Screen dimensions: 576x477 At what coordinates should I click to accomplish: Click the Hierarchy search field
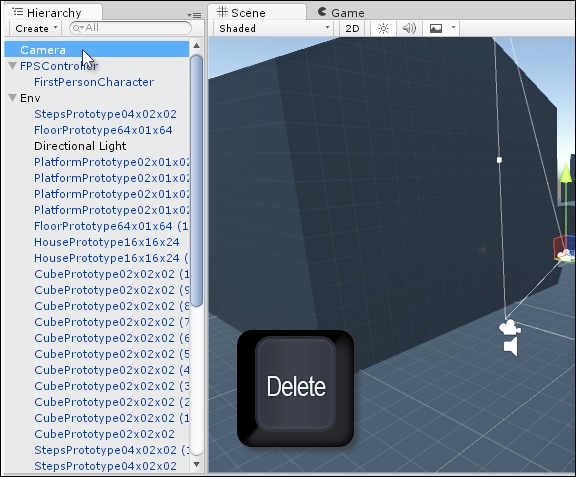130,28
